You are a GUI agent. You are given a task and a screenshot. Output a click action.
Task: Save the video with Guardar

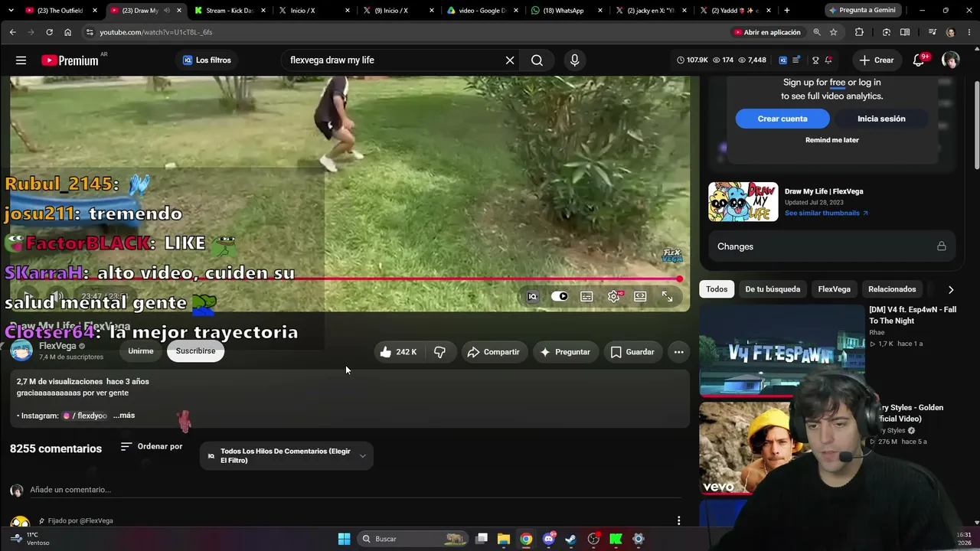[x=632, y=352]
